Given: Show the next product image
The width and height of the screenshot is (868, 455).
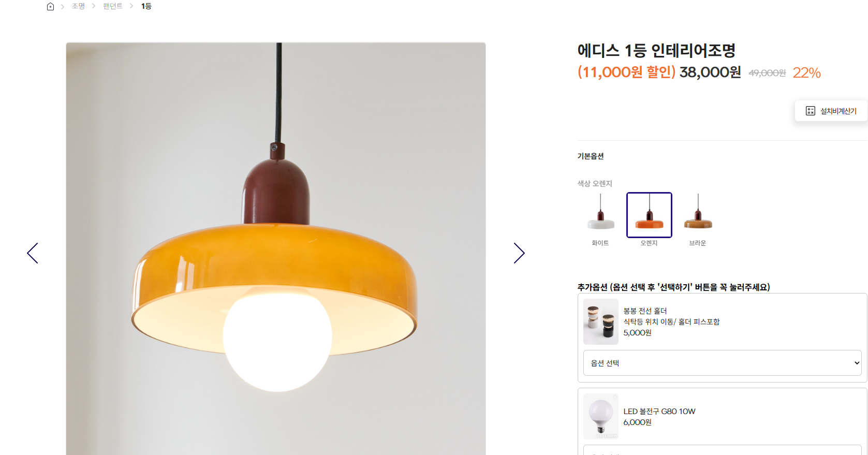Looking at the screenshot, I should tap(519, 253).
